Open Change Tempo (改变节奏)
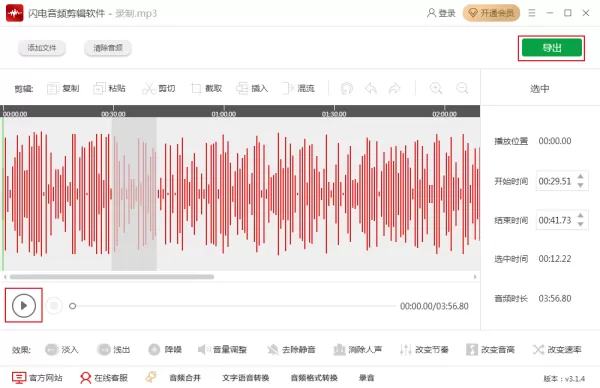 click(x=424, y=349)
